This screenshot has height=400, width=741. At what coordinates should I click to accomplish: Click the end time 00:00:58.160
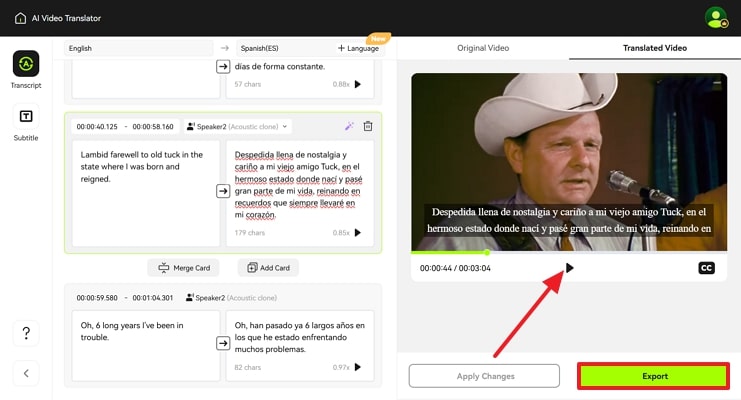tap(153, 127)
